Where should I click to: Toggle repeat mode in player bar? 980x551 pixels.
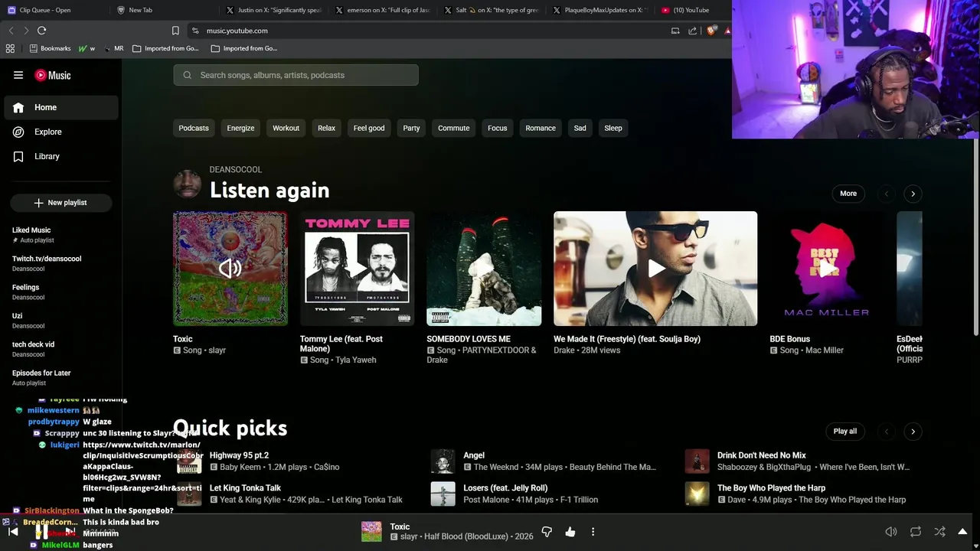tap(916, 532)
